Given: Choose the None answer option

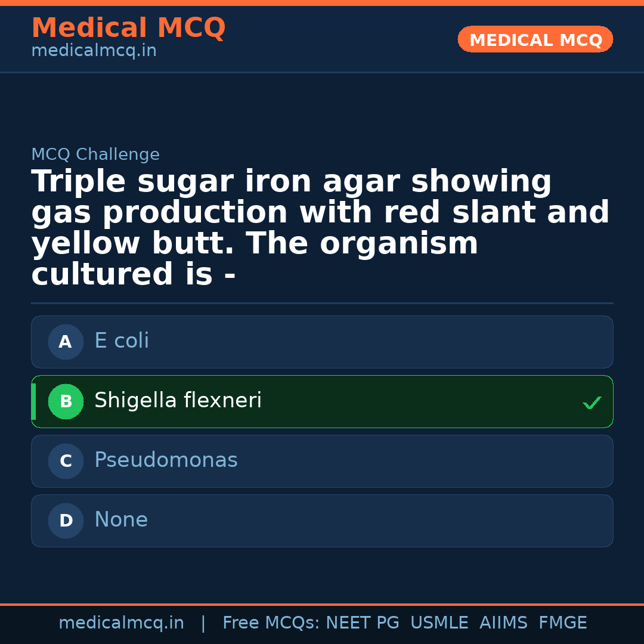Looking at the screenshot, I should point(322,521).
